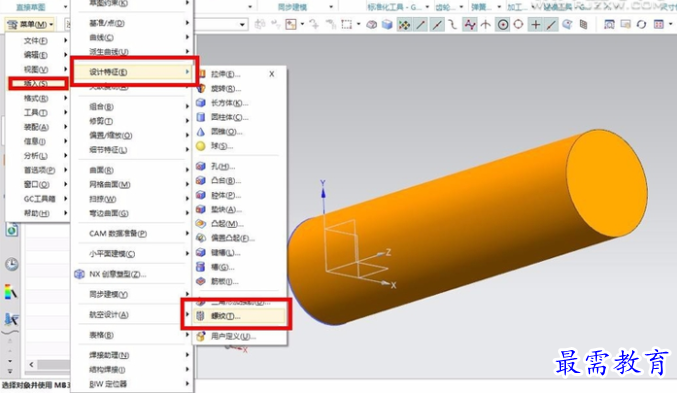Expand the 组合(B) combine submenu arrow
The image size is (677, 394).
(187, 107)
